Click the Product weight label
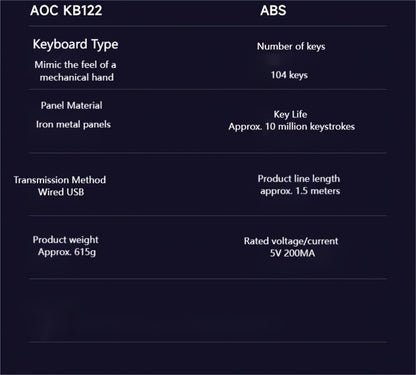 (x=65, y=240)
